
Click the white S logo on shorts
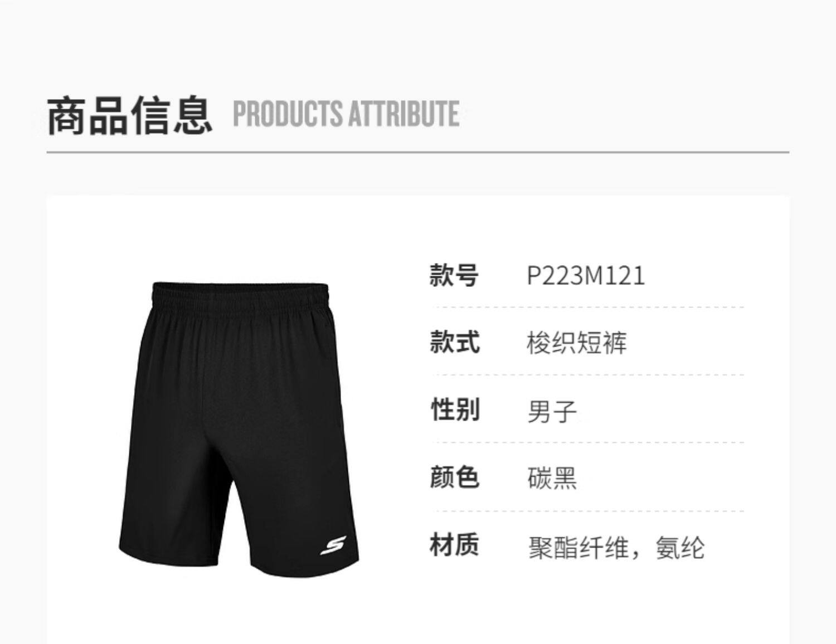click(333, 545)
